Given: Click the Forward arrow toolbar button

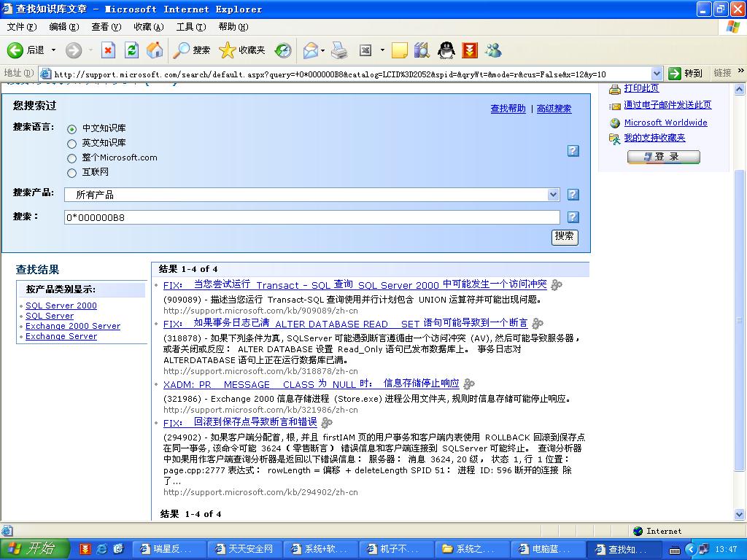Looking at the screenshot, I should 74,50.
